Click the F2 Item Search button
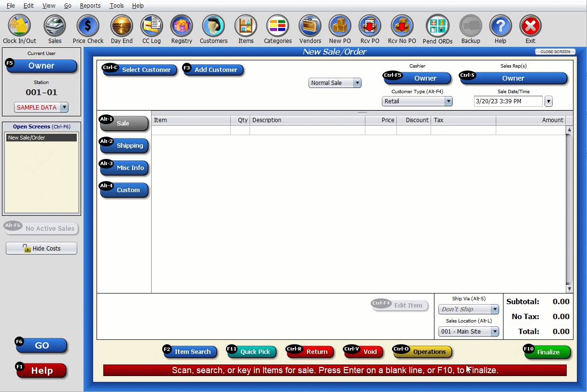This screenshot has width=587, height=392. point(190,351)
